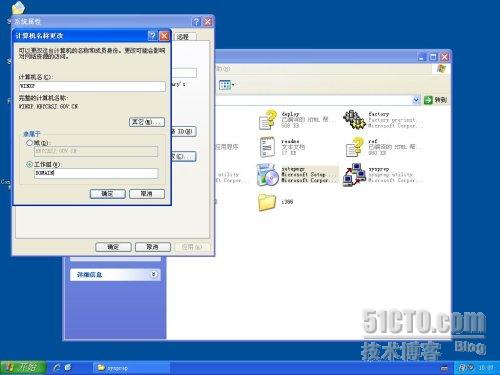Click 取消 in computer name change dialog
This screenshot has width=500, height=375.
pyautogui.click(x=147, y=194)
